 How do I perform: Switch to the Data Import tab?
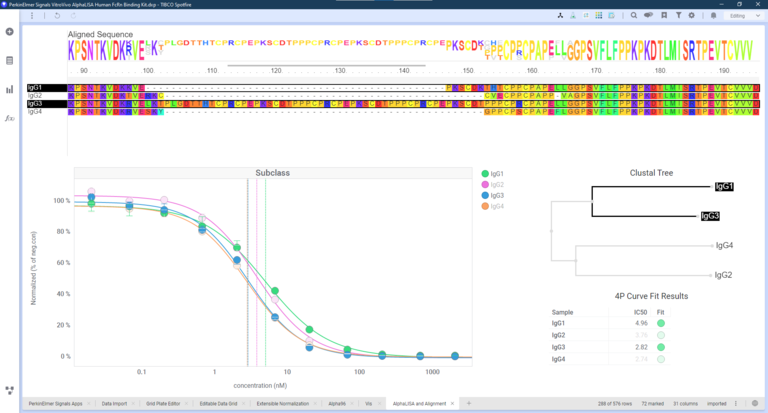click(x=114, y=404)
